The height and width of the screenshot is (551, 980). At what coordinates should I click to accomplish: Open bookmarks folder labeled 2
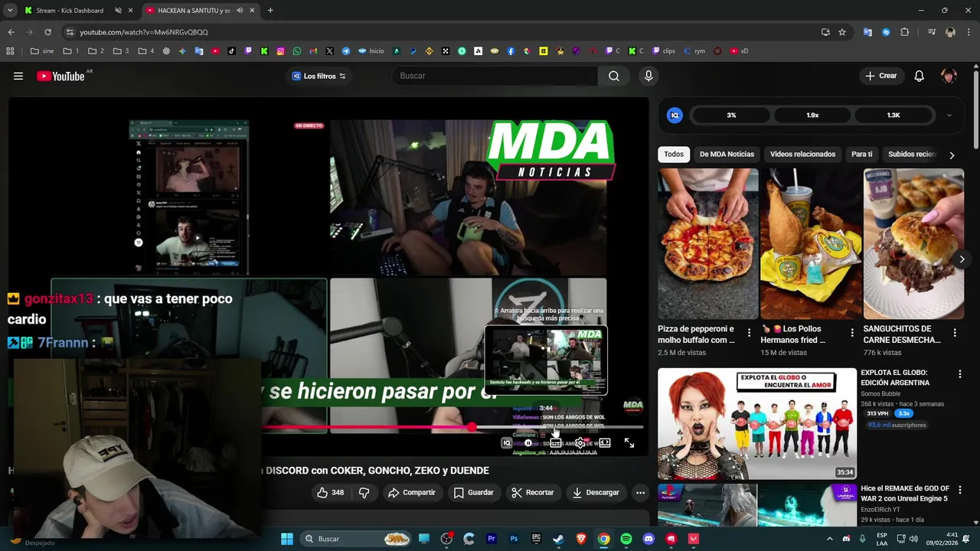pos(96,51)
